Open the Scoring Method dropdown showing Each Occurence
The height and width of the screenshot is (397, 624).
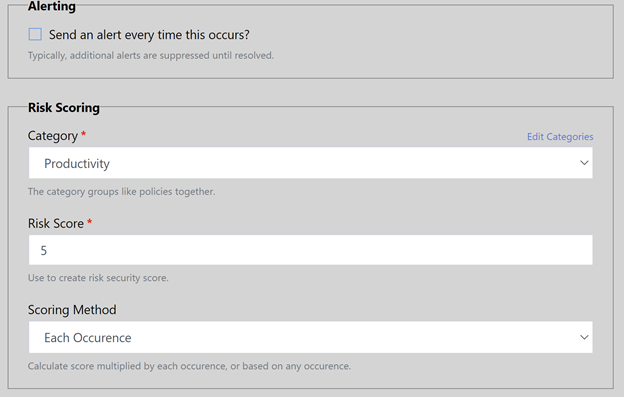coord(310,337)
